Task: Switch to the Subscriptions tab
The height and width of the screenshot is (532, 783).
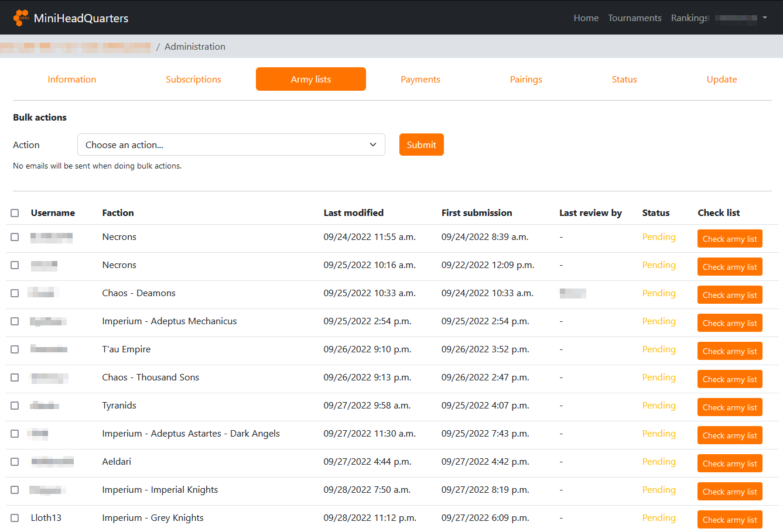Action: point(193,80)
